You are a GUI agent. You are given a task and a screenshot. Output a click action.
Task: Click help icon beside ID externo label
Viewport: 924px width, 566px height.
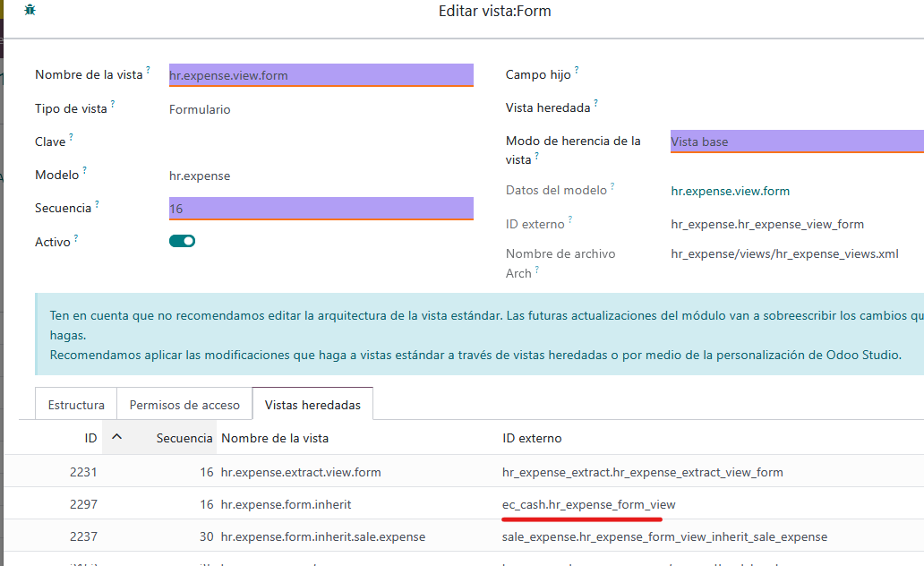pyautogui.click(x=570, y=219)
